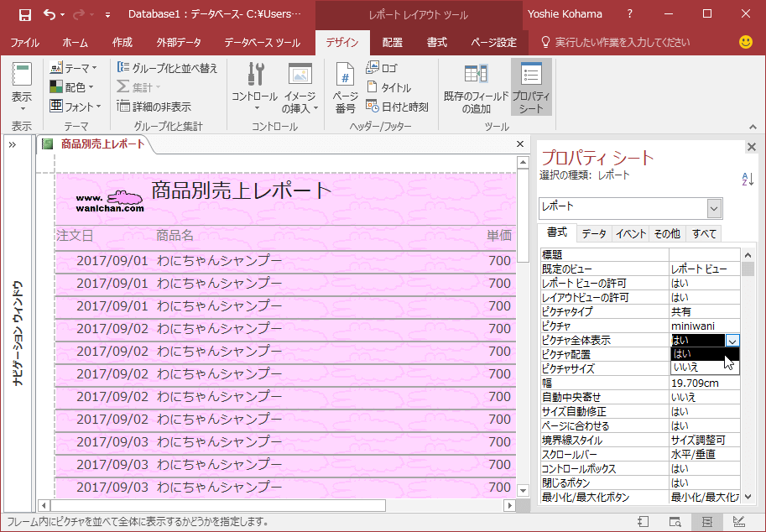Image resolution: width=766 pixels, height=532 pixels.
Task: Click スクロールバー value 水平/垂直
Action: click(705, 454)
